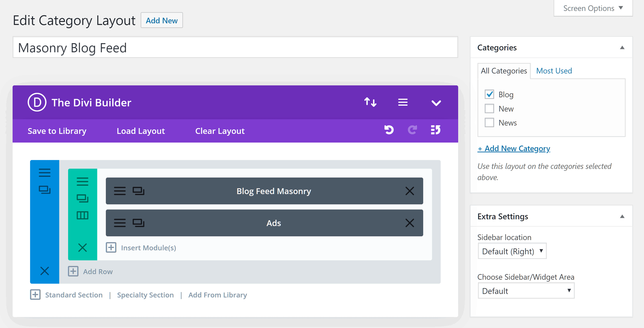Click the row layout icon in blue section

[44, 190]
